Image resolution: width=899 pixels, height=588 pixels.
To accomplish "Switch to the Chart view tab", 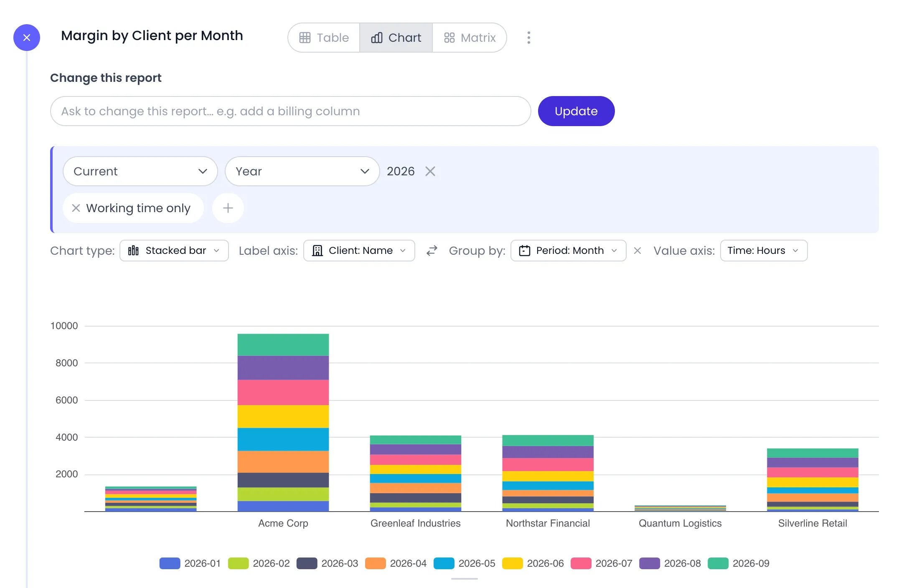I will 396,38.
